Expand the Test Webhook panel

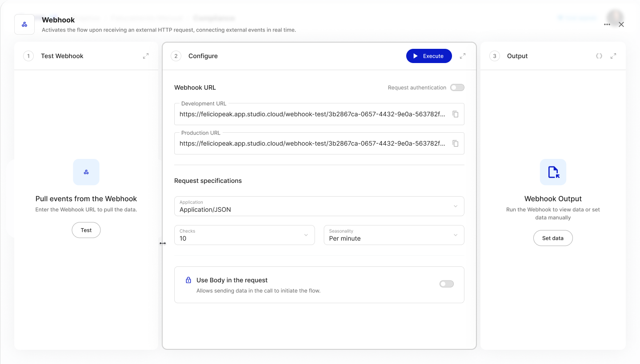click(146, 56)
